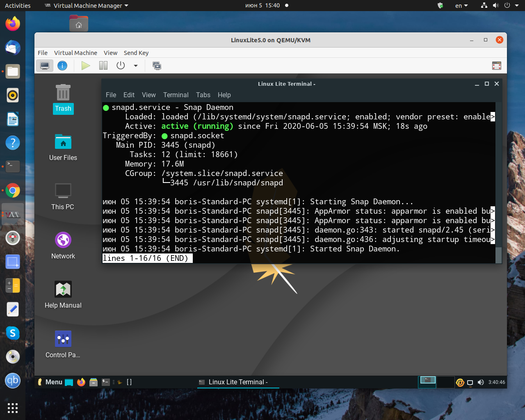
Task: Open the update notifier in the system tray
Action: coord(460,382)
